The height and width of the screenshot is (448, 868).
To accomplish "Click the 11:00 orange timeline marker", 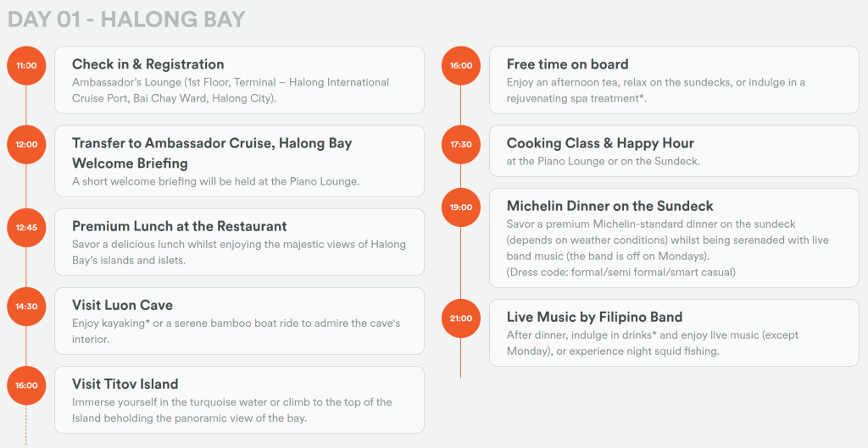I will pos(26,65).
